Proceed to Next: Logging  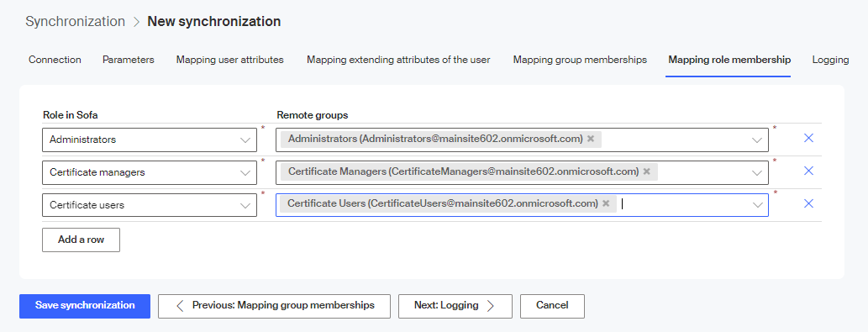coord(455,306)
